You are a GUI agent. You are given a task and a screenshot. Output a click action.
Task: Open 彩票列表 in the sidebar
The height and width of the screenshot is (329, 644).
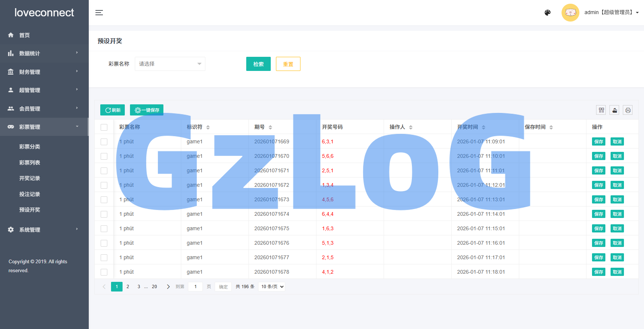point(30,163)
